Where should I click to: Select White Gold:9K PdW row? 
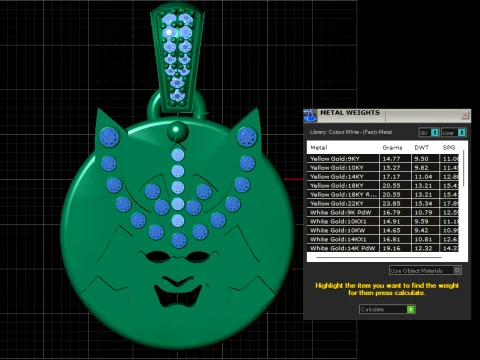[x=383, y=213]
